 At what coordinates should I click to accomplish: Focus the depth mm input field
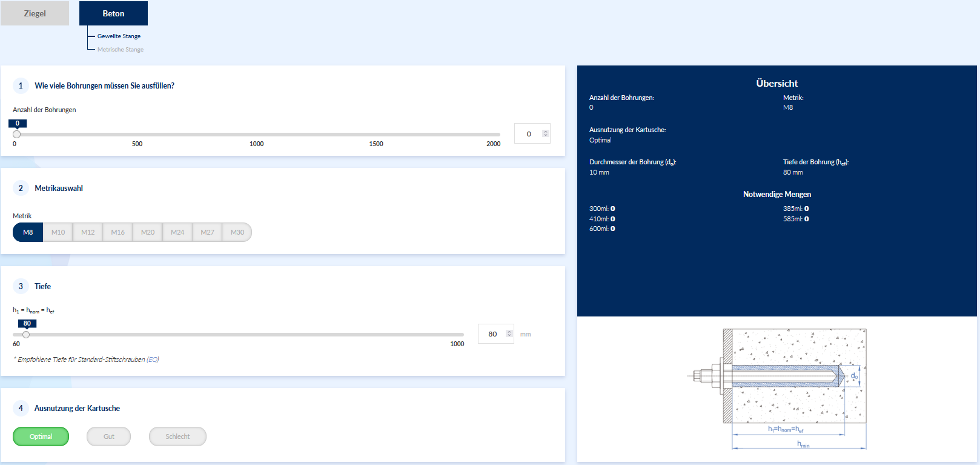pyautogui.click(x=492, y=334)
